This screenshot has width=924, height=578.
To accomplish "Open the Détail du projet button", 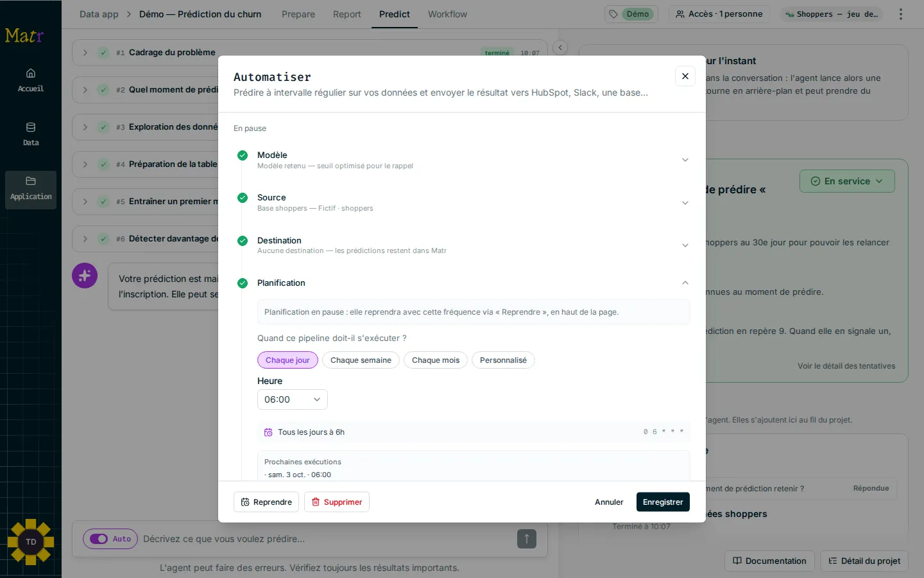I will [864, 561].
